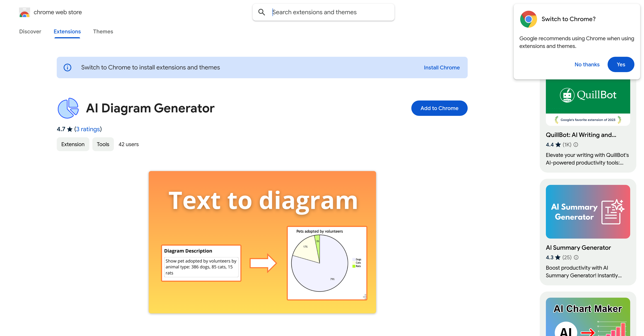
Task: Click the search magnifier icon
Action: [x=261, y=12]
